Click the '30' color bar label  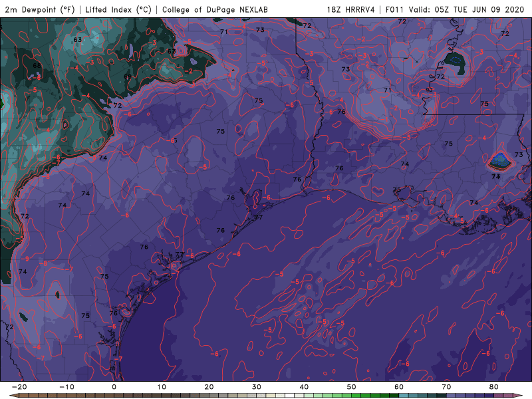pyautogui.click(x=257, y=387)
